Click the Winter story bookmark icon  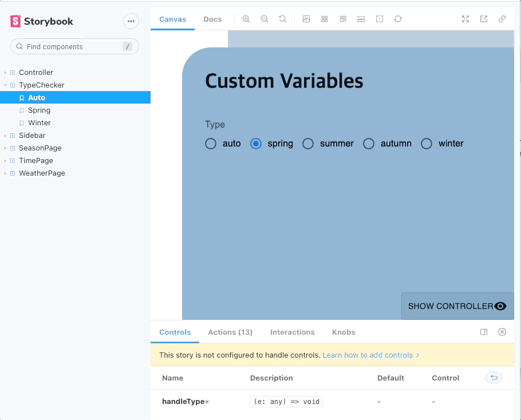[x=22, y=123]
